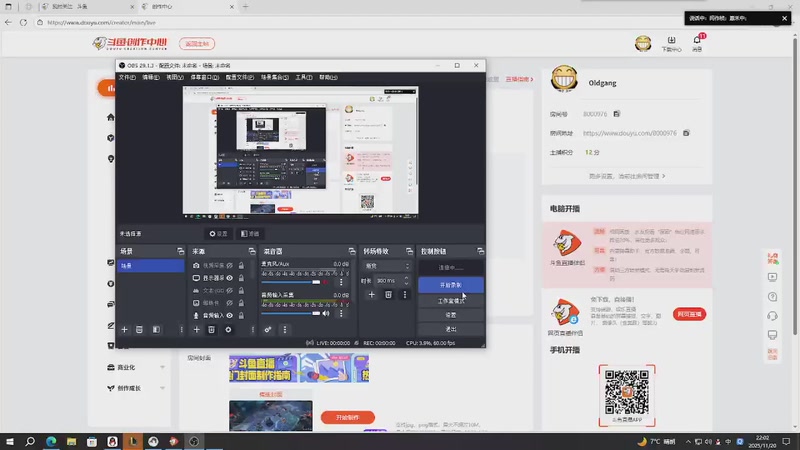This screenshot has height=450, width=800.
Task: Pop out the Scene Transitions dock
Action: [409, 251]
